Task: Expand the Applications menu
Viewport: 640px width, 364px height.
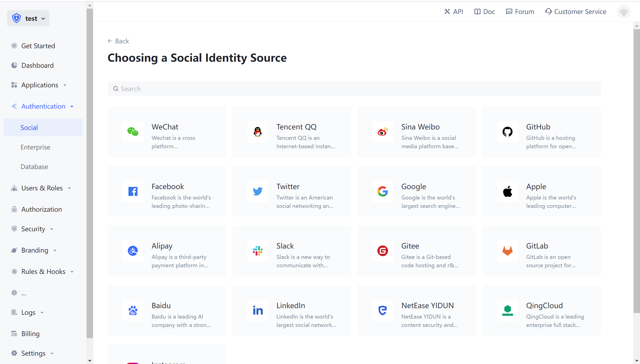Action: point(40,85)
